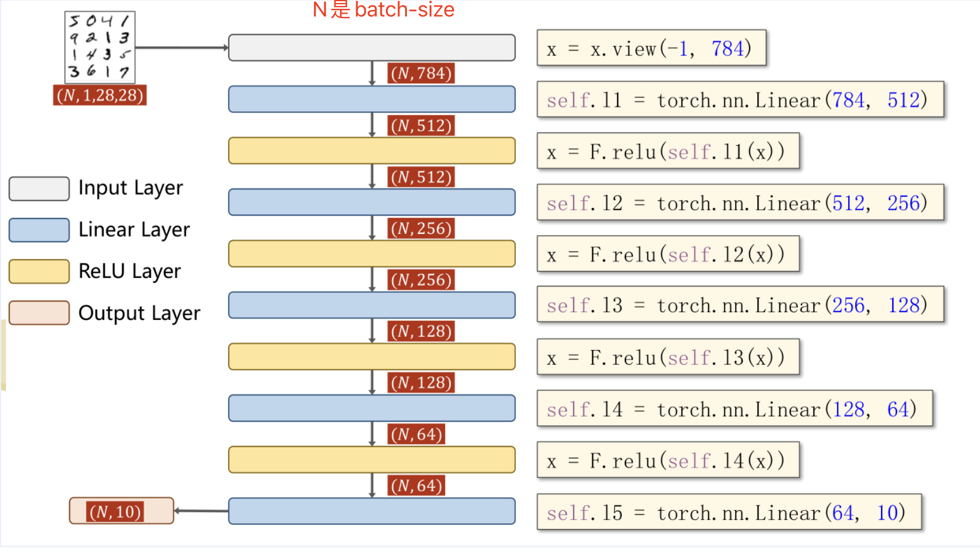Select the yellow ReLU block above self.l5
980x555 pixels.
click(x=371, y=460)
